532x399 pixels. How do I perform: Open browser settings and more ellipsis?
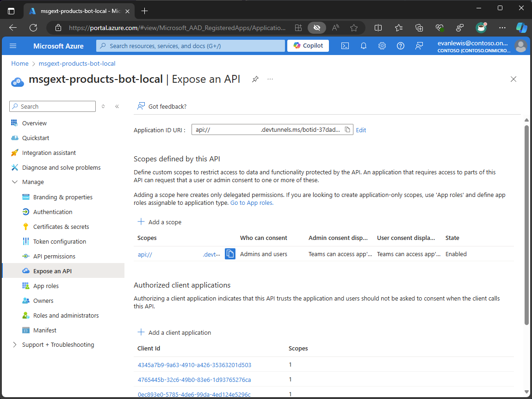tap(502, 28)
